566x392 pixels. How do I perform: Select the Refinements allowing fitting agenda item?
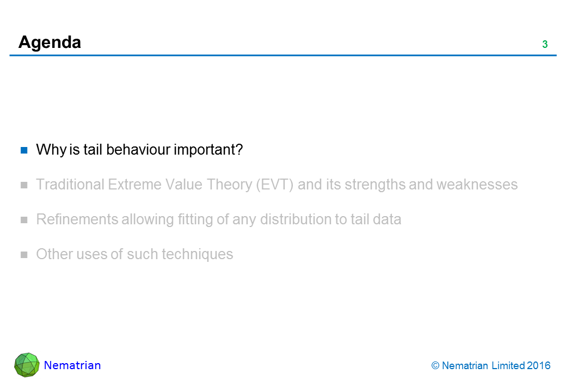pos(218,219)
